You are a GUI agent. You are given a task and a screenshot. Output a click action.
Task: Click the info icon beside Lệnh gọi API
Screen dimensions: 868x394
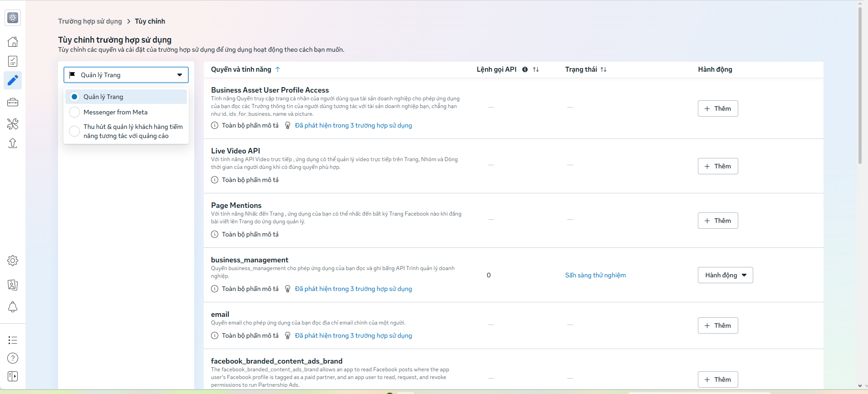(525, 69)
